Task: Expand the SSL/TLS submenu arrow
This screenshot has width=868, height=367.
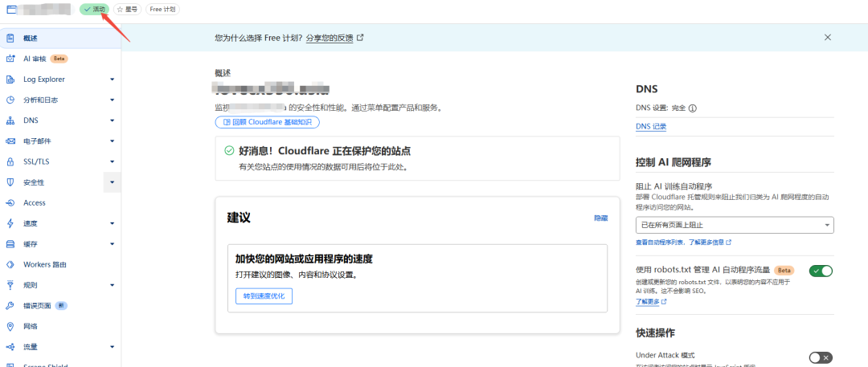Action: tap(112, 161)
